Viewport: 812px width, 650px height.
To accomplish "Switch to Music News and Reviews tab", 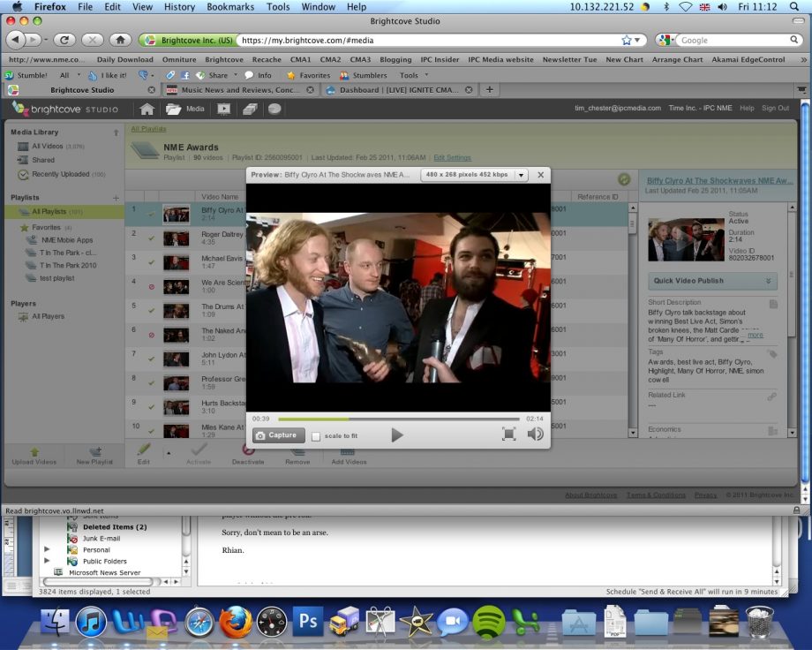I will 240,90.
